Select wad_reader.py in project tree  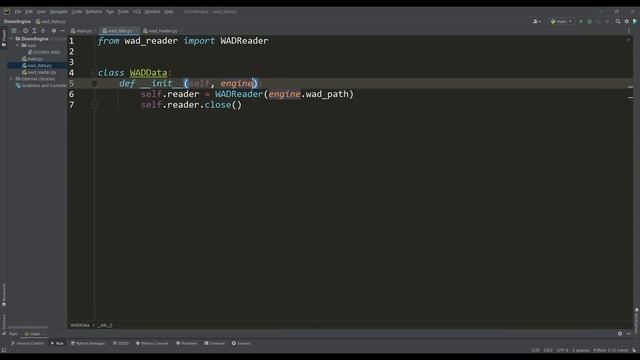pyautogui.click(x=39, y=72)
